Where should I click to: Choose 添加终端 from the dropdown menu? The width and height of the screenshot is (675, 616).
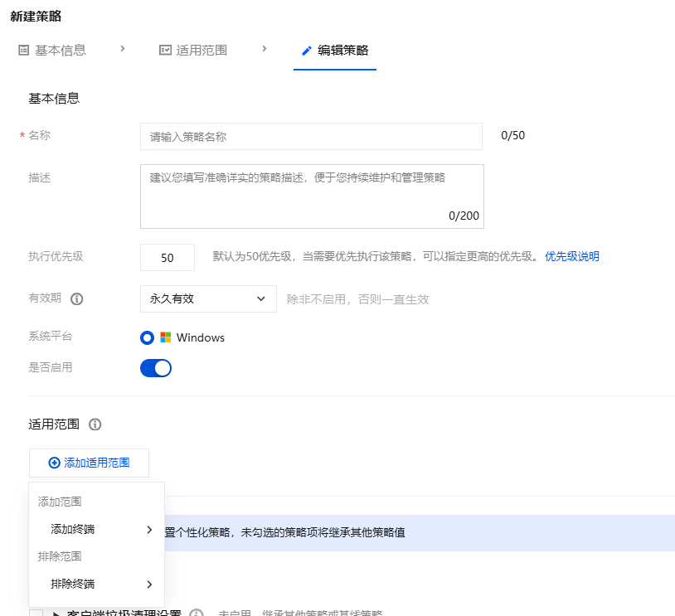coord(97,530)
